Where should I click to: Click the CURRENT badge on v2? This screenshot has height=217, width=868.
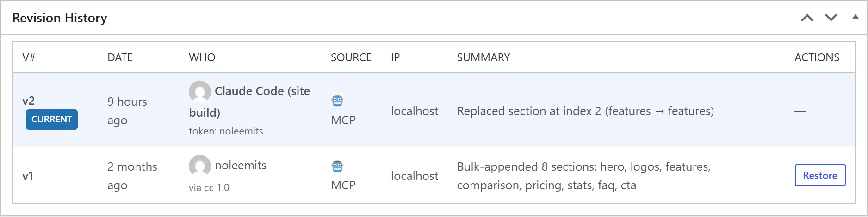coord(52,120)
